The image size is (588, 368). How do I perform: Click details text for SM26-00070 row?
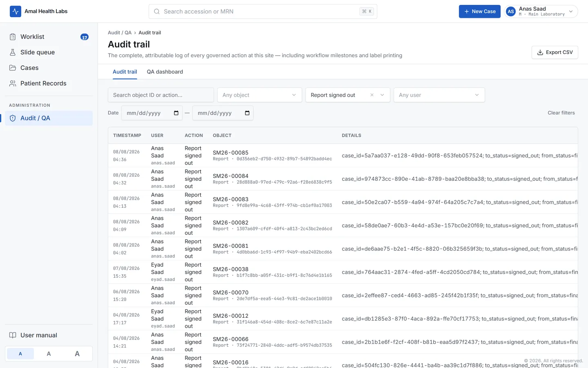point(460,295)
